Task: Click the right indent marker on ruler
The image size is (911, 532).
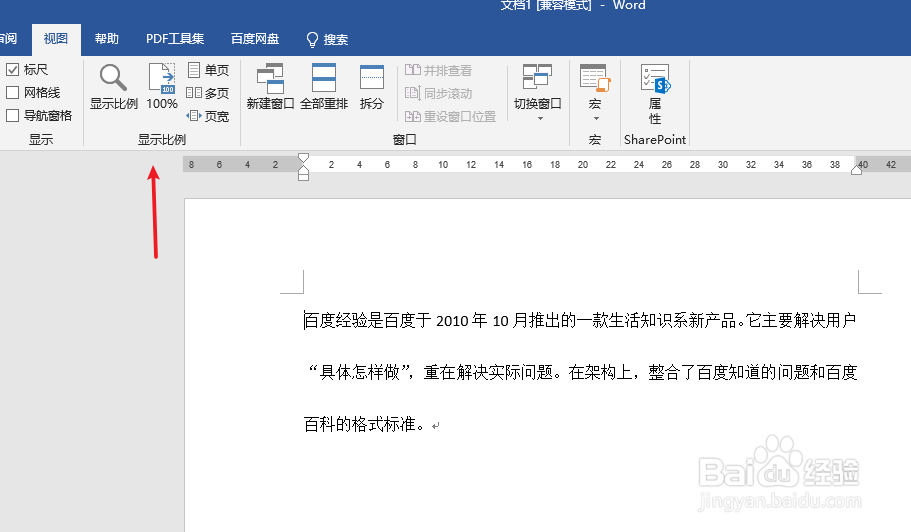Action: point(856,170)
